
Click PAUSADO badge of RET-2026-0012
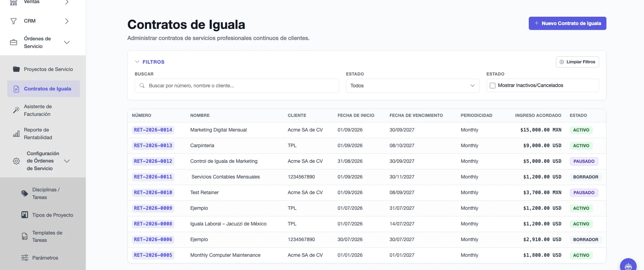(x=584, y=161)
